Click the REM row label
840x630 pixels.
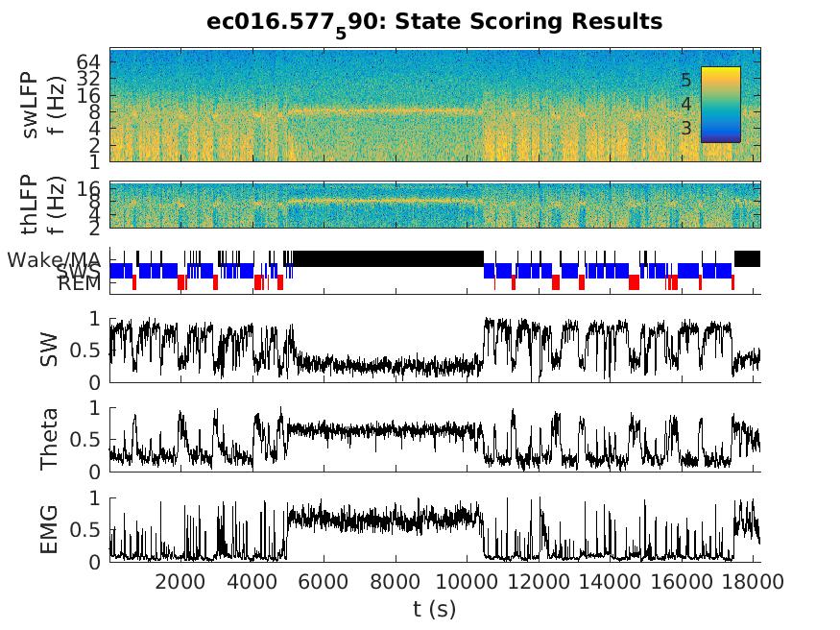79,283
